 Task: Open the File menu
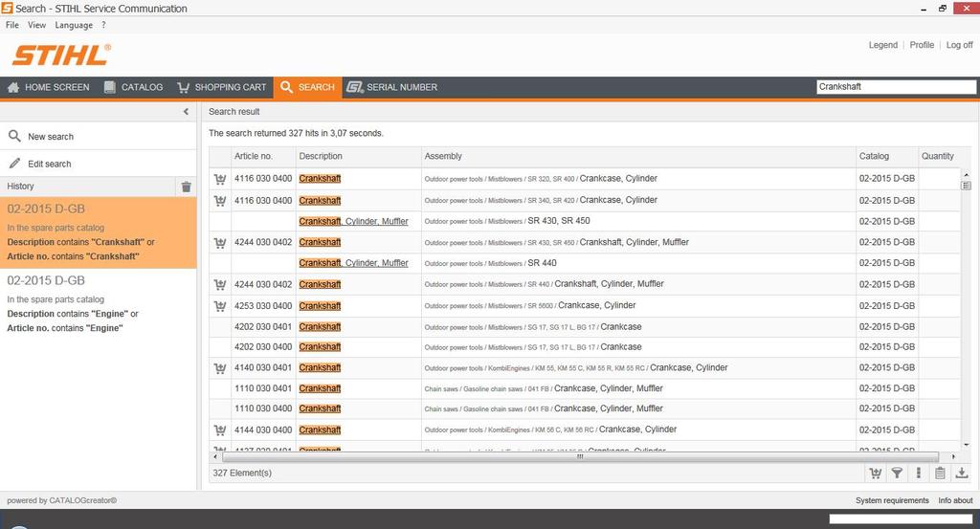click(11, 25)
